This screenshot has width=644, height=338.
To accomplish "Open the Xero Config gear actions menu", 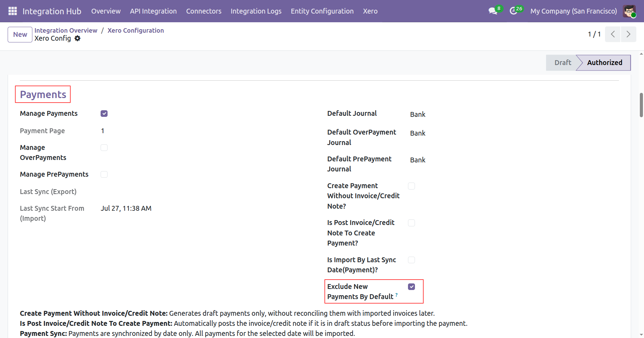I will coord(78,38).
